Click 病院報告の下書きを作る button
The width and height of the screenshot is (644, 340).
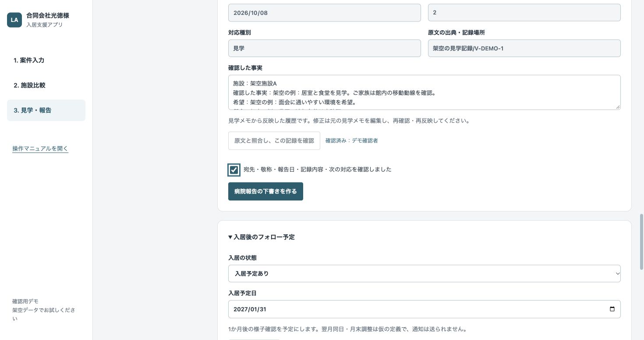tap(265, 191)
